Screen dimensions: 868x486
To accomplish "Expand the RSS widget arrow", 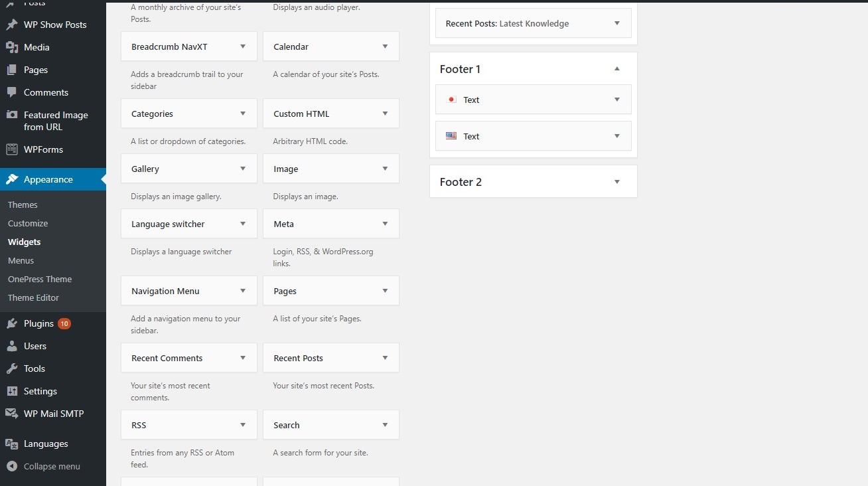I will click(243, 425).
